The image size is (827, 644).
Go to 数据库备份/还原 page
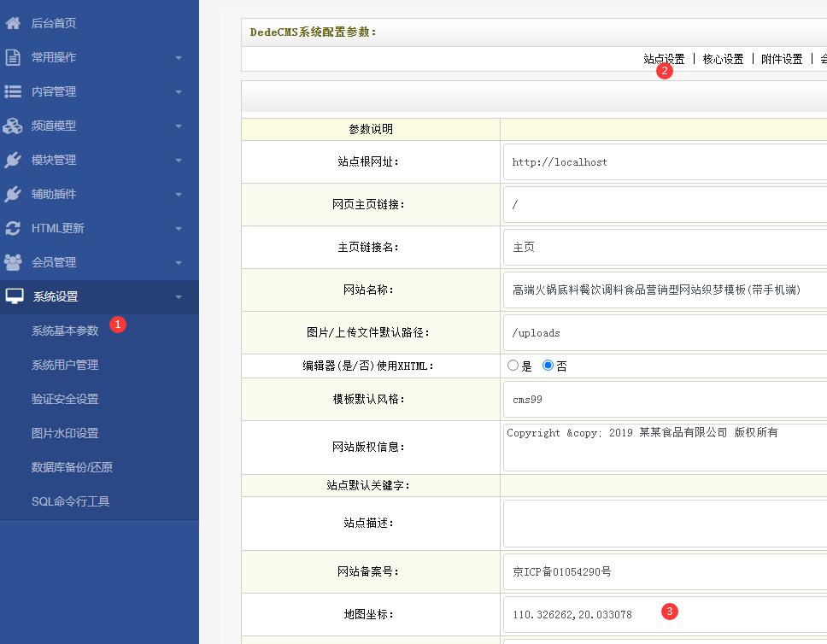(x=72, y=467)
